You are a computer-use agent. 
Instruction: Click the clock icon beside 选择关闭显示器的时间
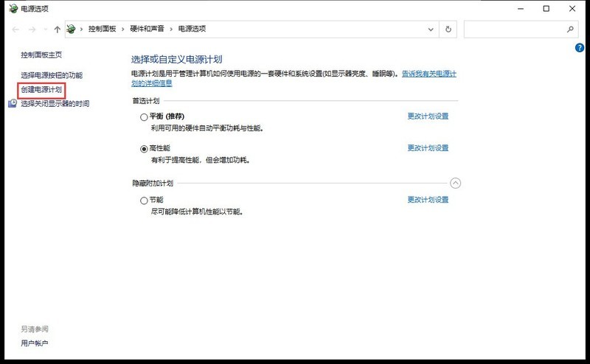(13, 103)
